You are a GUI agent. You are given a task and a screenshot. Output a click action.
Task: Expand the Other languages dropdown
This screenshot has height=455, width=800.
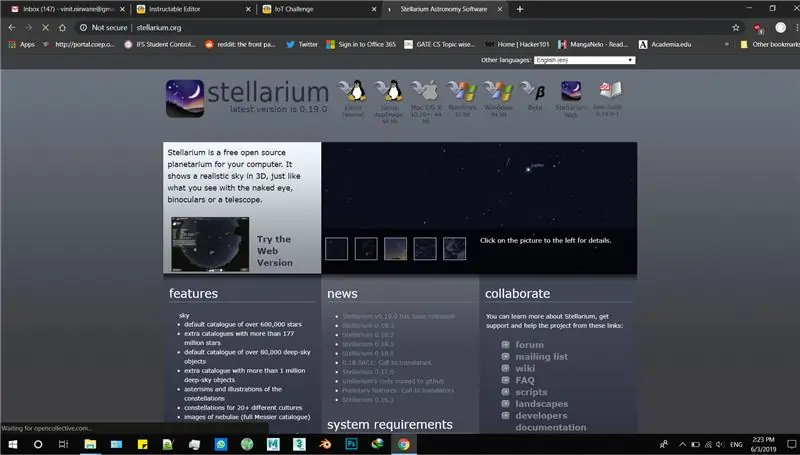pos(584,60)
